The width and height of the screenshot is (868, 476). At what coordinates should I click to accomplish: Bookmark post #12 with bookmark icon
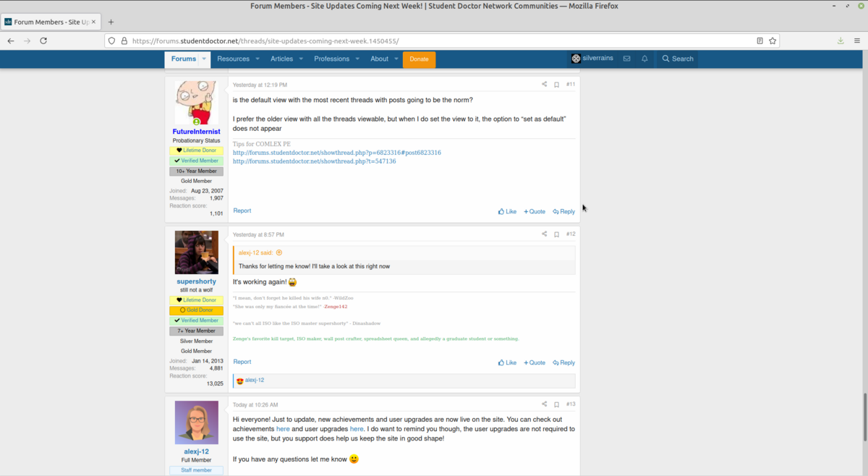tap(556, 234)
